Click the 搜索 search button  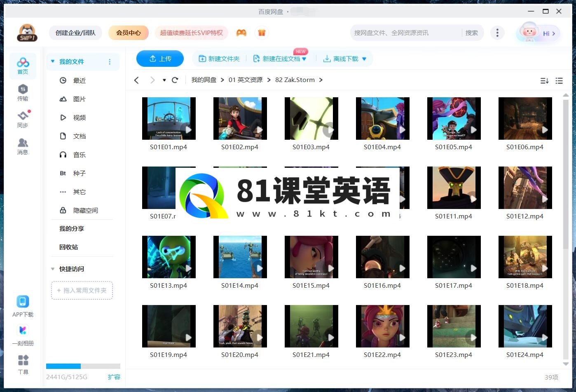click(472, 33)
